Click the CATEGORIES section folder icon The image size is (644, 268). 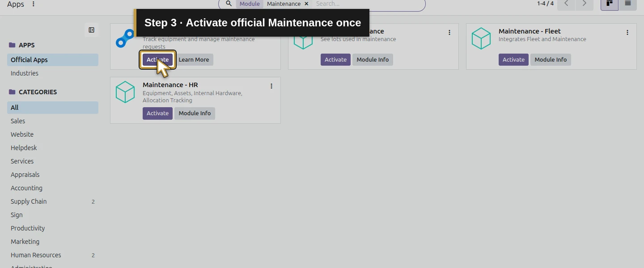tap(12, 92)
